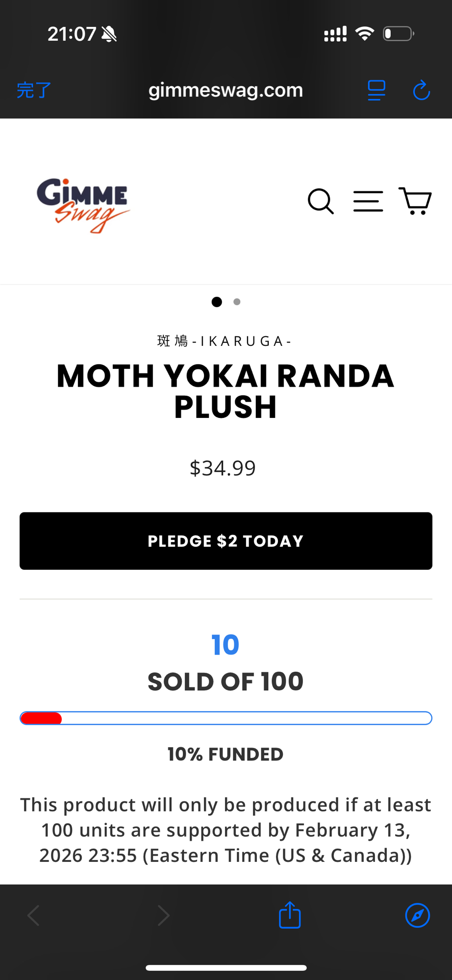Viewport: 452px width, 980px height.
Task: Open the shopping cart icon
Action: (415, 201)
